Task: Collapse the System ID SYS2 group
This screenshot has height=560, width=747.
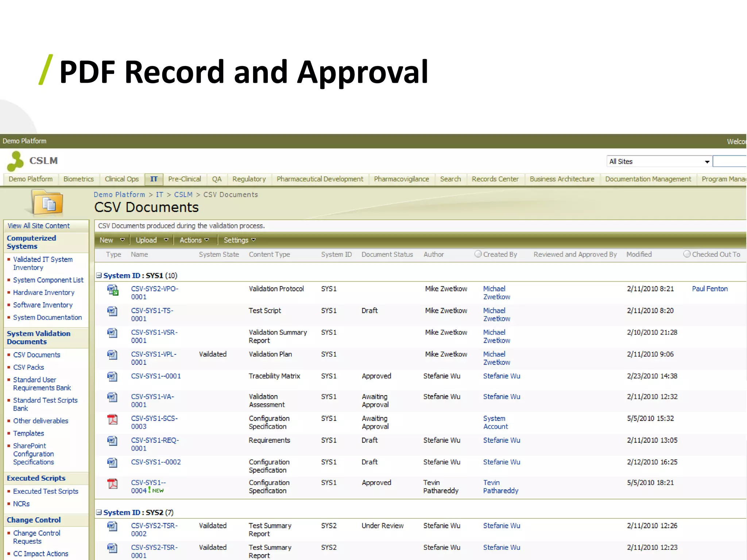Action: click(99, 512)
